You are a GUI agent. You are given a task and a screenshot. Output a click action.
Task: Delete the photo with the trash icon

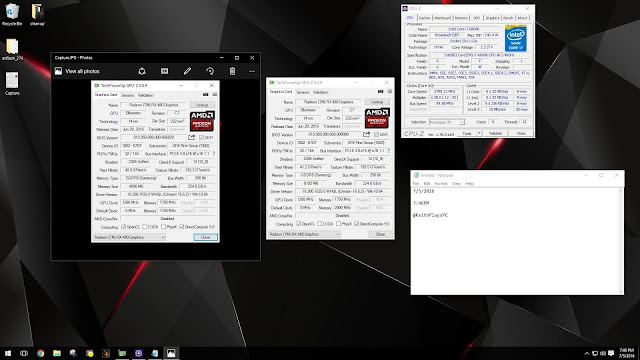pos(232,71)
